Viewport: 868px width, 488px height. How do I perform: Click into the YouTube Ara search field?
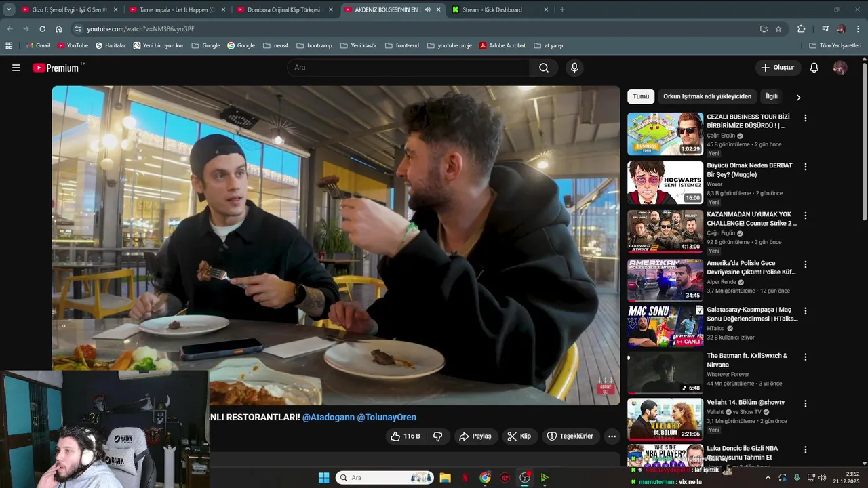(x=408, y=68)
